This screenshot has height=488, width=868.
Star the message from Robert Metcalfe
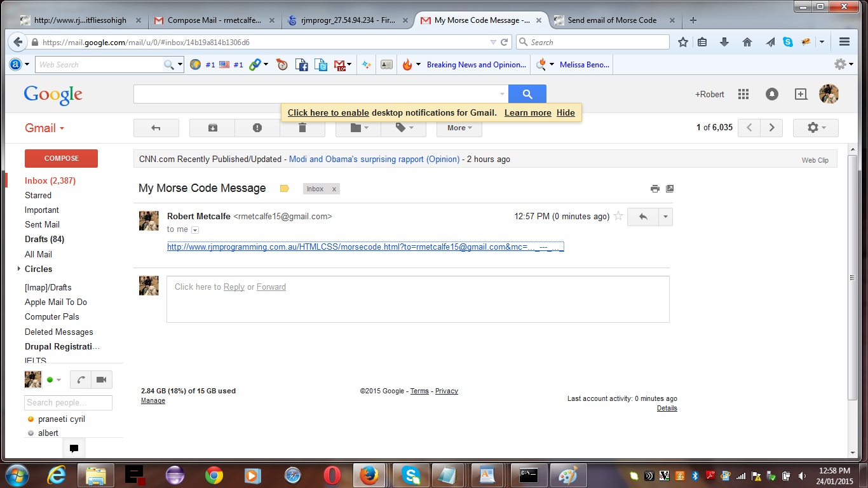618,216
